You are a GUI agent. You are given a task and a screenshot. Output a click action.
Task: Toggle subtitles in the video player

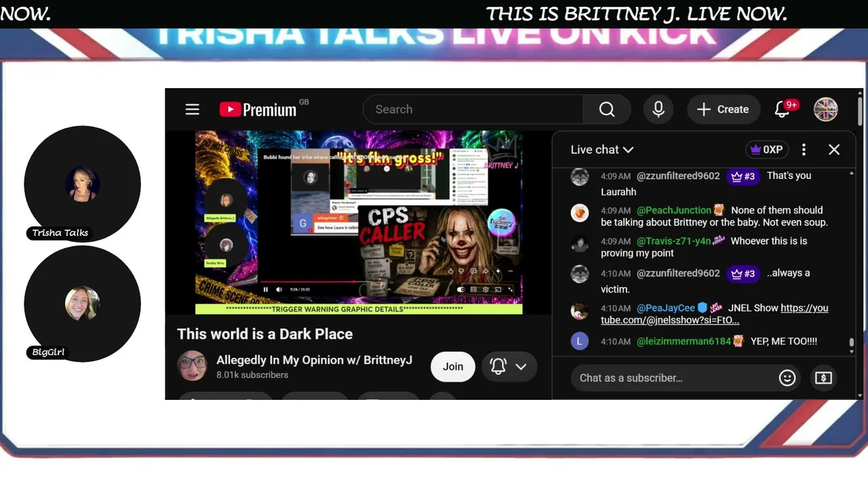tap(473, 289)
